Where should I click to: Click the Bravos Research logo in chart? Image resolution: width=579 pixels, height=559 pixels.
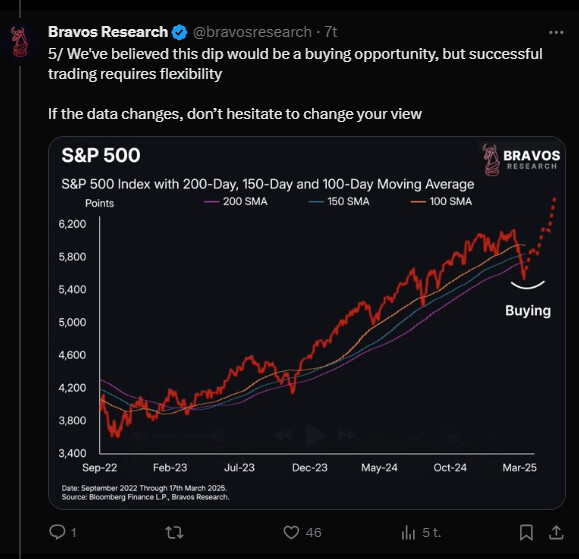coord(521,160)
